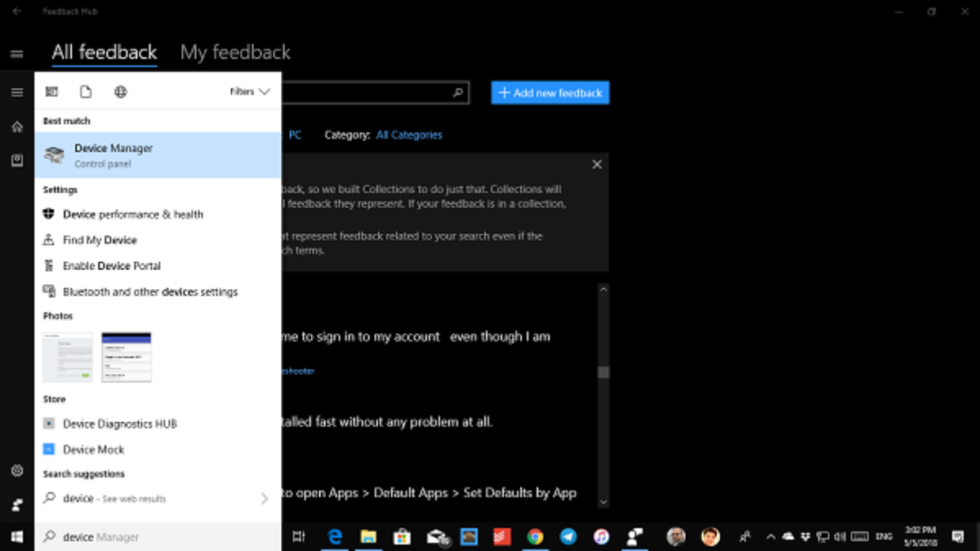Select the Web filter globe icon
The width and height of the screenshot is (980, 551).
(121, 91)
